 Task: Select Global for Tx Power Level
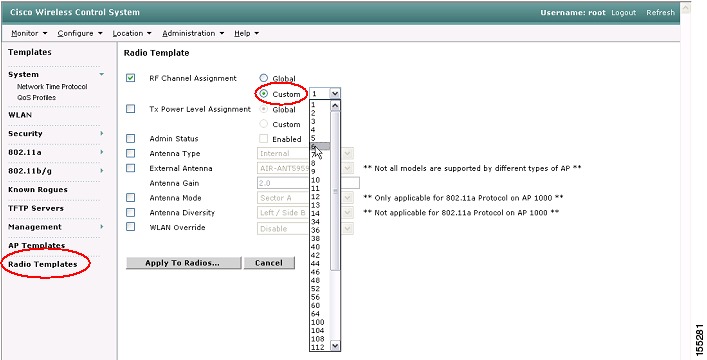coord(264,109)
